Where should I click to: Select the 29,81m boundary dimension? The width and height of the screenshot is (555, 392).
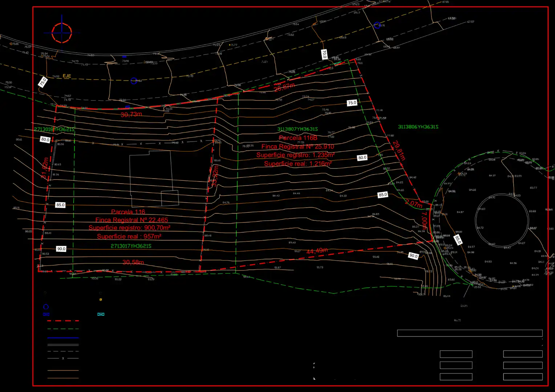[x=398, y=150]
